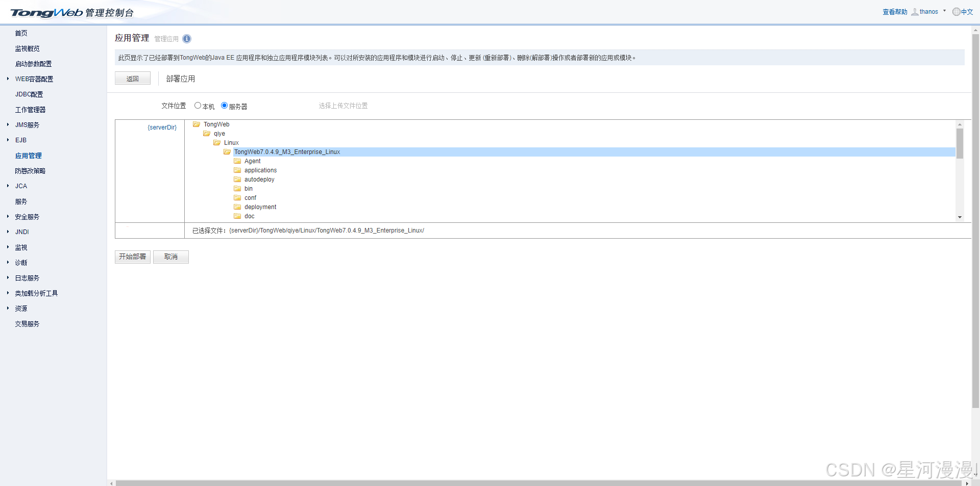Open 类加载分析工具 in the sidebar
The image size is (980, 486).
tap(37, 293)
